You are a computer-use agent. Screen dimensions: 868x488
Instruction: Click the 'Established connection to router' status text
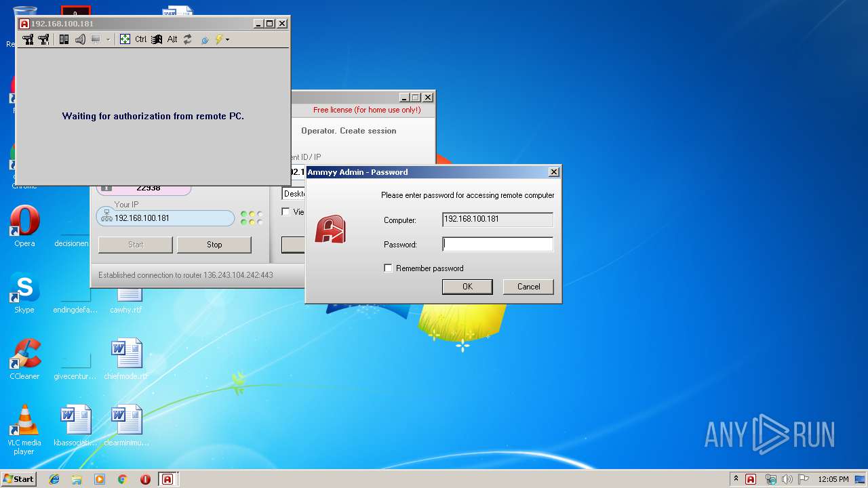186,275
